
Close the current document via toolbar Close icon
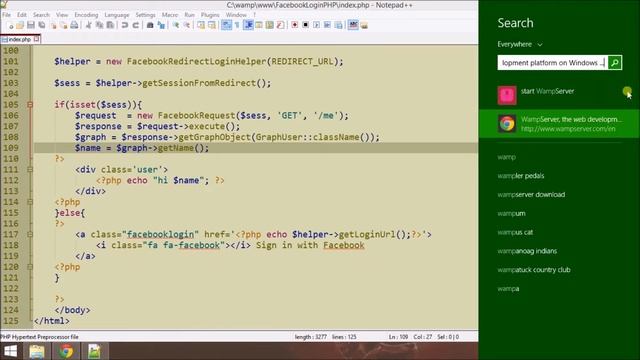point(53,25)
